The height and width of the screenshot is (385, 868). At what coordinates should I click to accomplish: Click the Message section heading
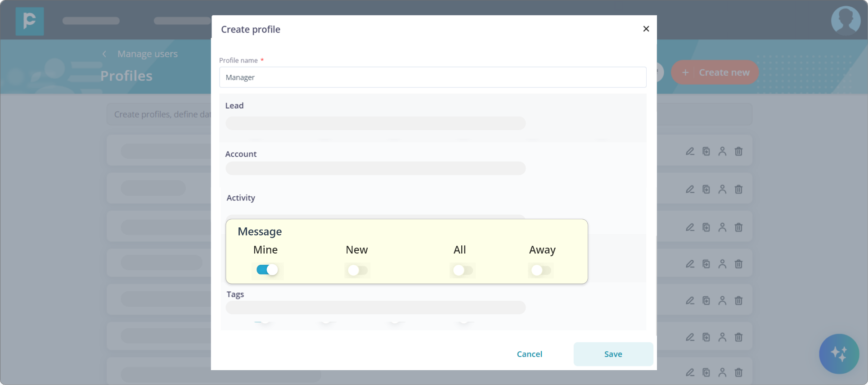(260, 231)
